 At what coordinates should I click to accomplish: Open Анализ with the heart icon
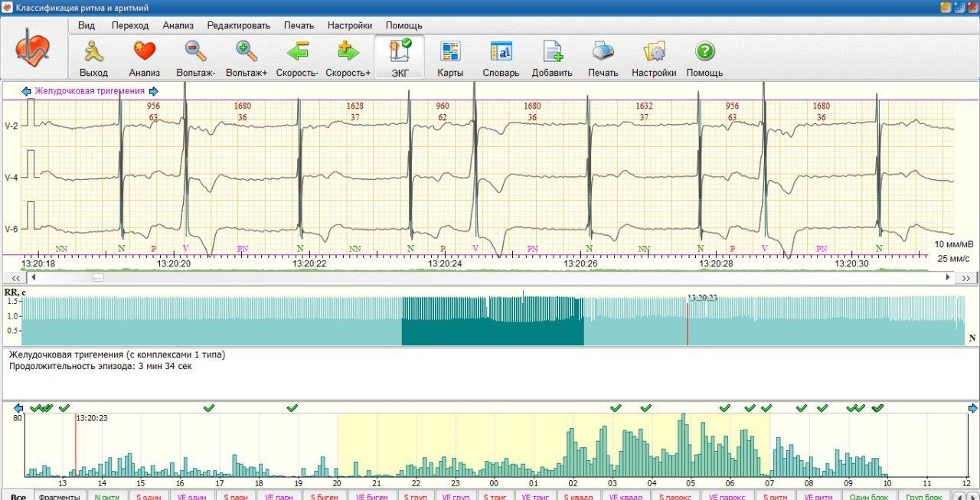tap(144, 53)
